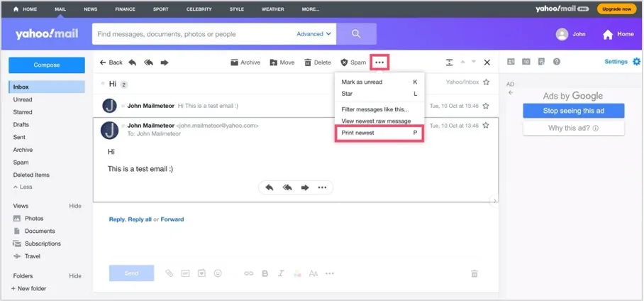Open the Subscriptions view

[37, 243]
